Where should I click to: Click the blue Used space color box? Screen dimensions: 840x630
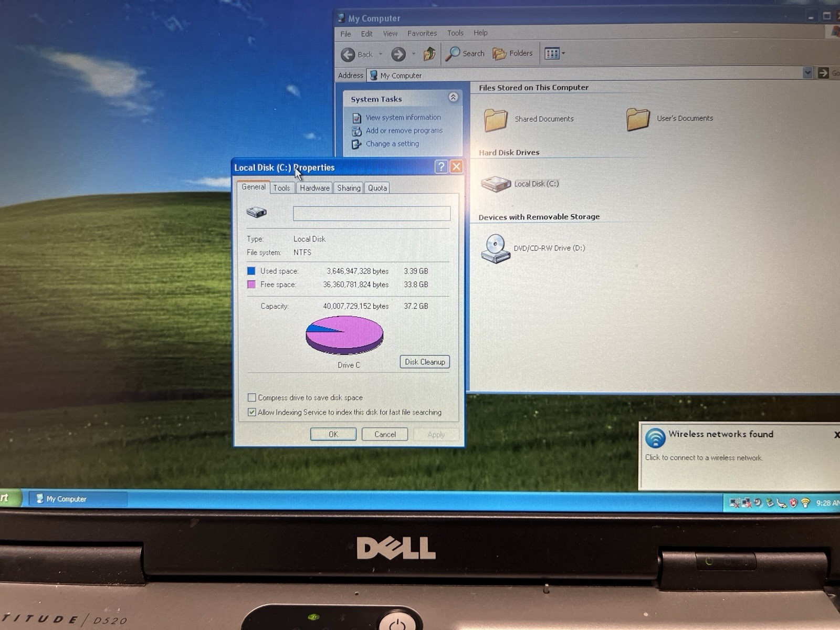(251, 271)
